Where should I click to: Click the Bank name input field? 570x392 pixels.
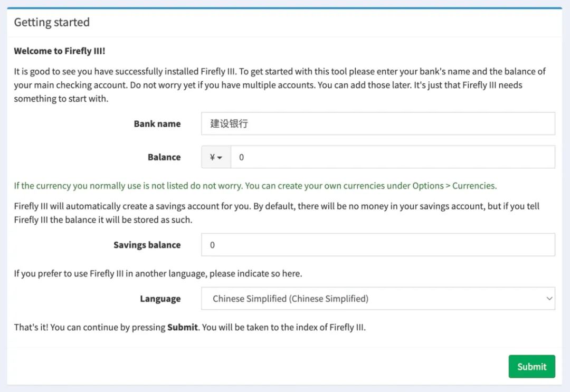(378, 123)
